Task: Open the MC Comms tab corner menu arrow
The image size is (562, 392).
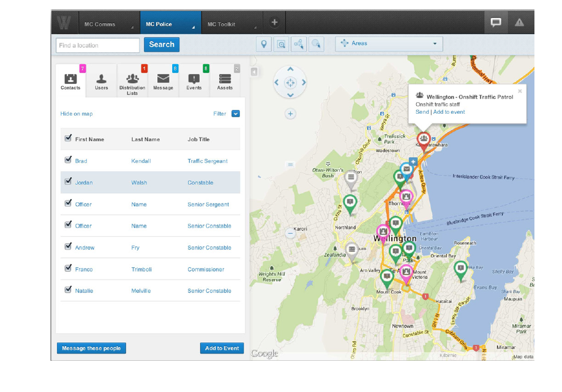Action: 132,27
